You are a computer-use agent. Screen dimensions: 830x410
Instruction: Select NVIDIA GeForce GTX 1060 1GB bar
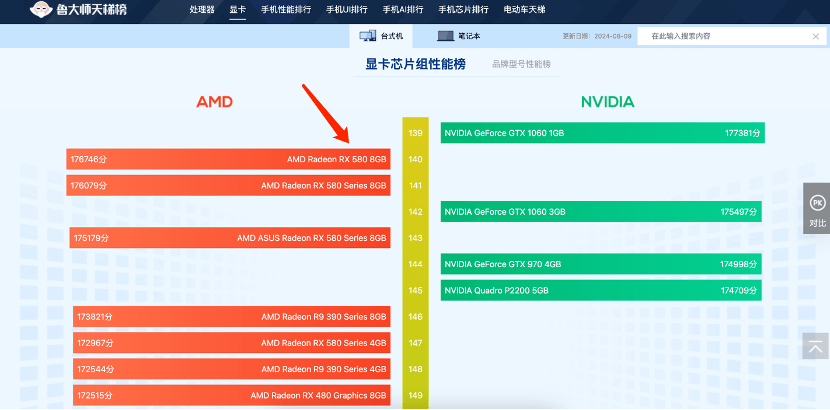pyautogui.click(x=602, y=133)
